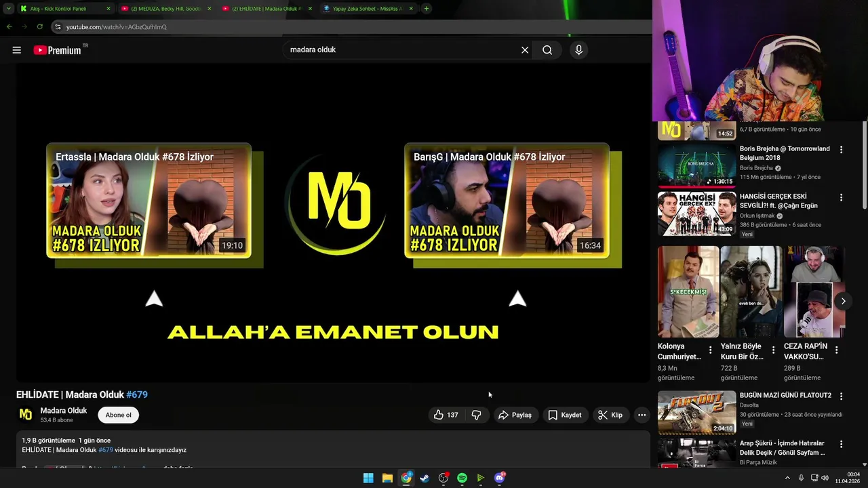Open options for BUGÜN MAZİ GÜNÜ FLATOUT2 video
The height and width of the screenshot is (488, 868).
point(841,396)
